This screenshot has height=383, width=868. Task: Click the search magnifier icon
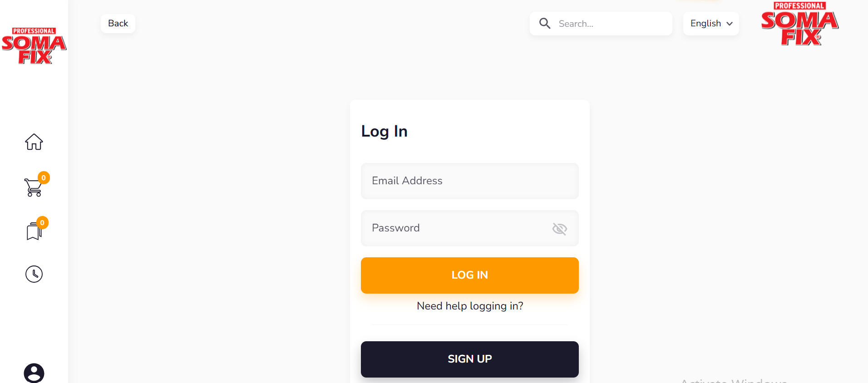[x=545, y=24]
